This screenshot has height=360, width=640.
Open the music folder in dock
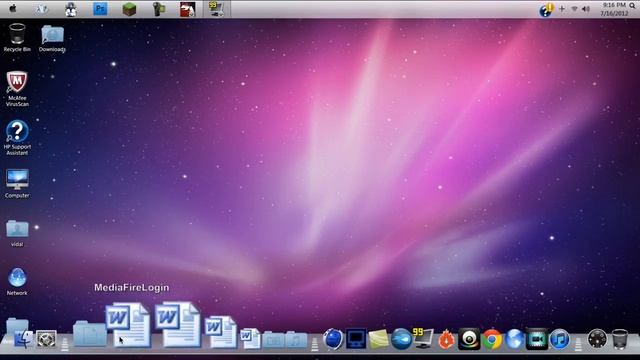point(296,340)
